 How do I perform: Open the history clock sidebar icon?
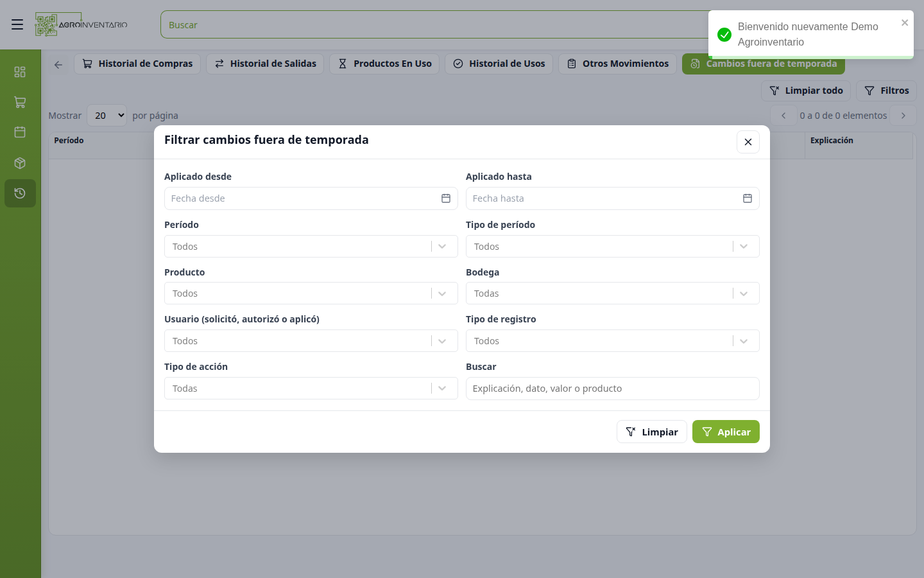[x=20, y=193]
